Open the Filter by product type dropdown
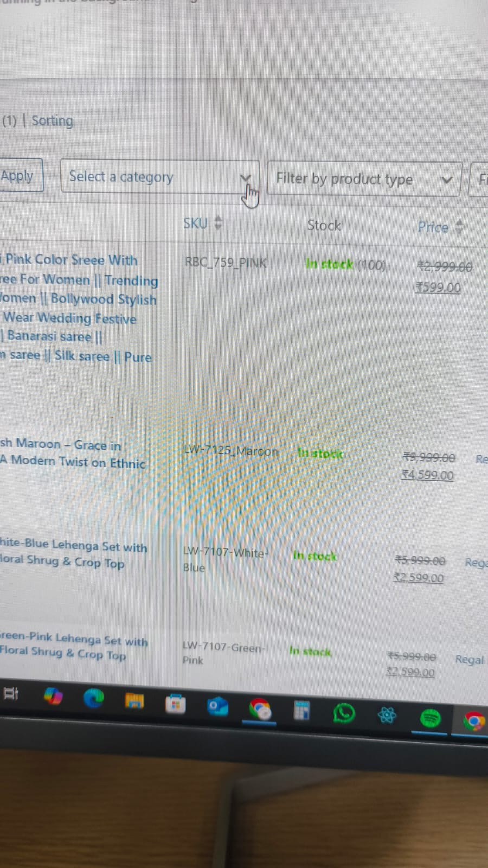Screen dimensions: 488x868 pyautogui.click(x=364, y=178)
